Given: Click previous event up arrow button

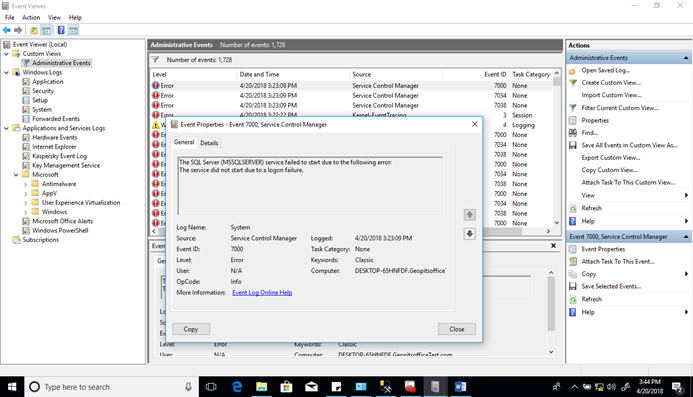Looking at the screenshot, I should pos(469,214).
